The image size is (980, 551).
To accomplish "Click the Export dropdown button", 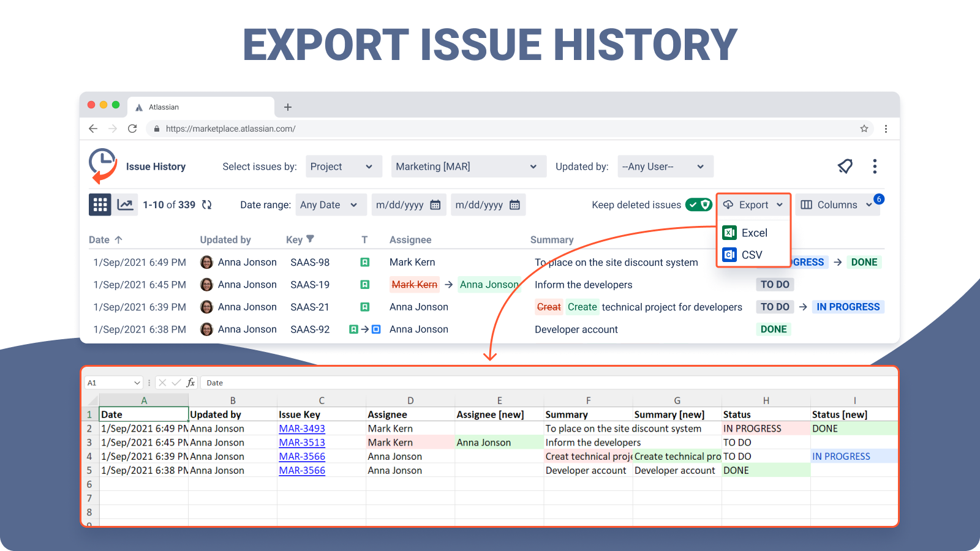I will pos(753,204).
